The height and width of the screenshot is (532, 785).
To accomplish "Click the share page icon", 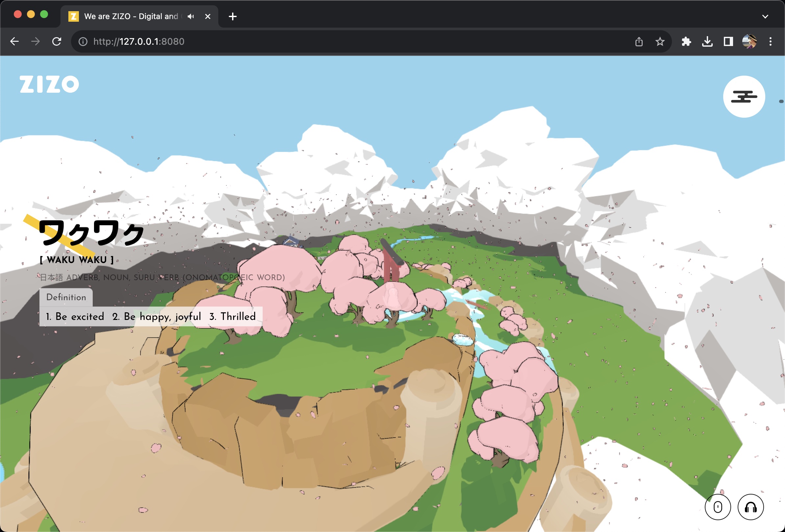I will pos(638,41).
